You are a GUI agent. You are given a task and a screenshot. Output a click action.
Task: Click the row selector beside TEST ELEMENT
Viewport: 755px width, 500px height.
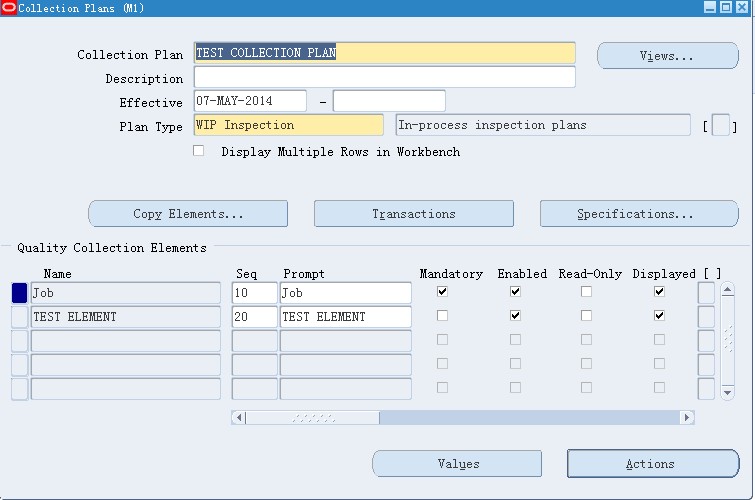pyautogui.click(x=19, y=317)
